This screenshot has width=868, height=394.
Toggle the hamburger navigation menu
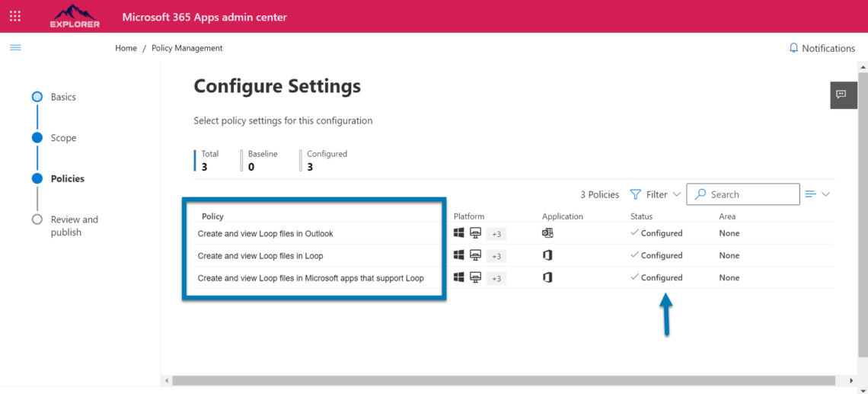click(x=15, y=47)
